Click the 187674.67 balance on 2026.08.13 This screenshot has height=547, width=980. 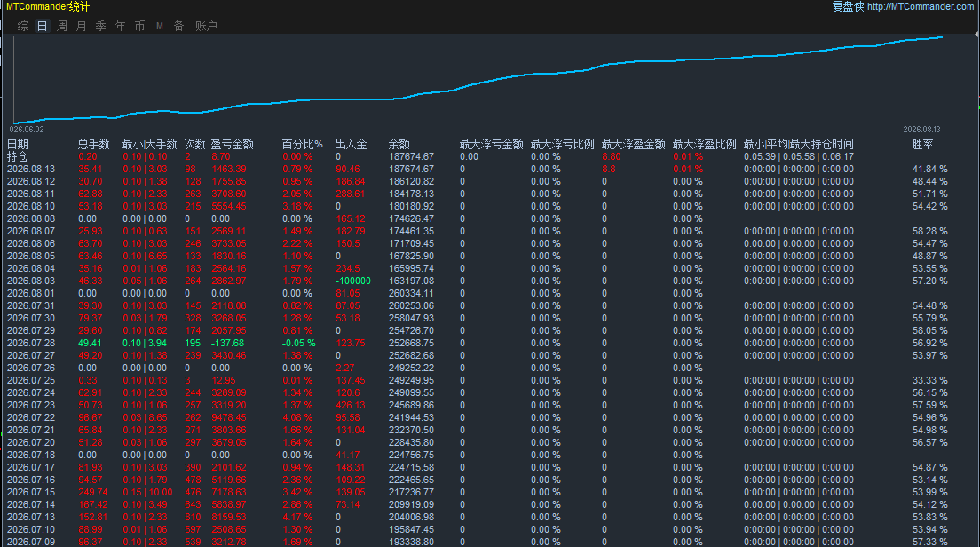coord(411,169)
